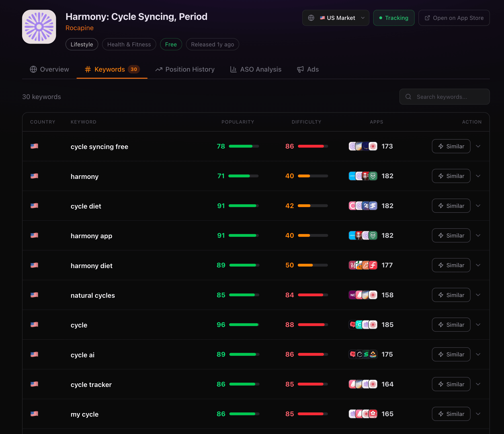Click Similar in the cycle ai row
The image size is (504, 434).
pyautogui.click(x=451, y=354)
